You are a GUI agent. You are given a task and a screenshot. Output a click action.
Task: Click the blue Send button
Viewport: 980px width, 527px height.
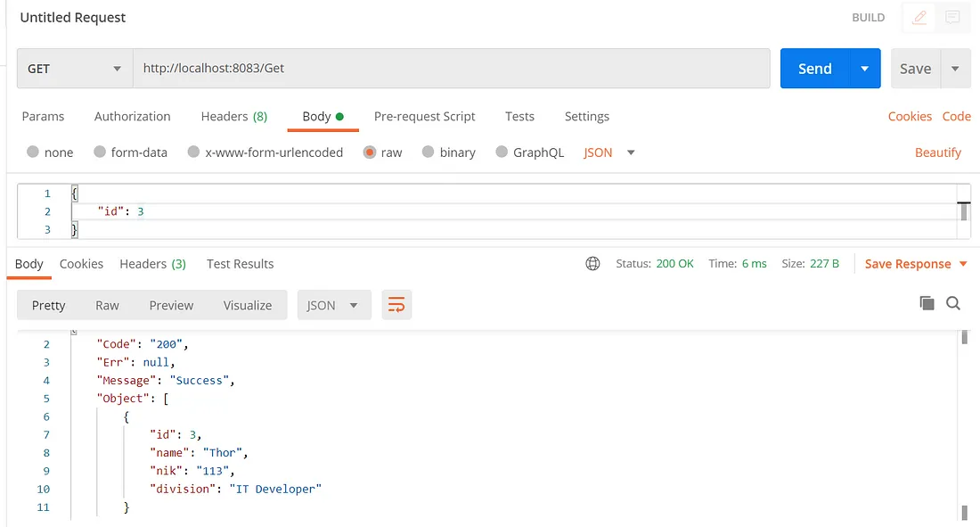click(x=815, y=69)
